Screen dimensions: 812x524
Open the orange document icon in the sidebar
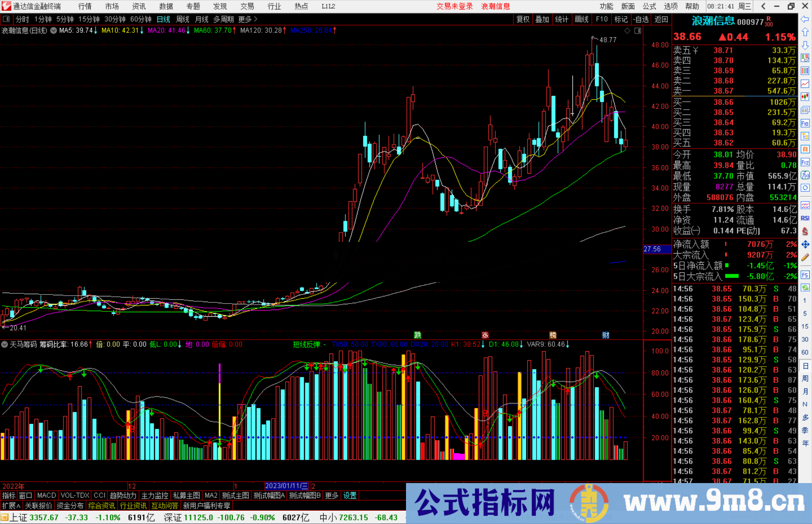(805, 149)
